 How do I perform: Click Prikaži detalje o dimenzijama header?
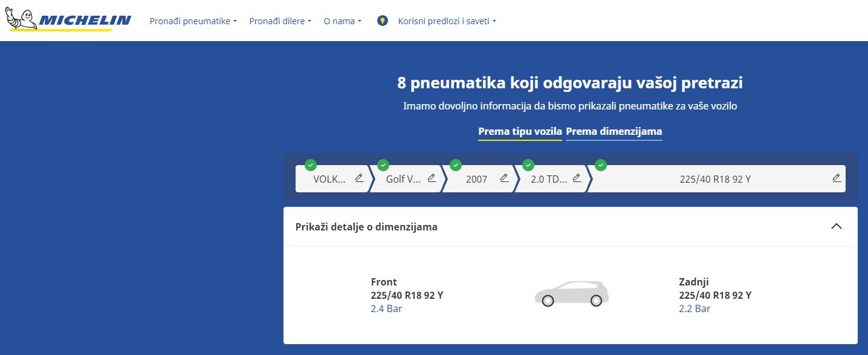pyautogui.click(x=571, y=227)
